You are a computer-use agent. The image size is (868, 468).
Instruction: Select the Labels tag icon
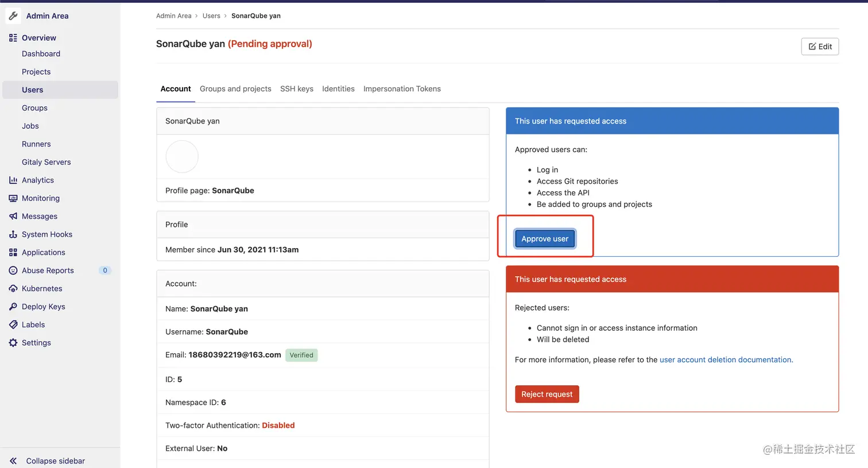[13, 324]
